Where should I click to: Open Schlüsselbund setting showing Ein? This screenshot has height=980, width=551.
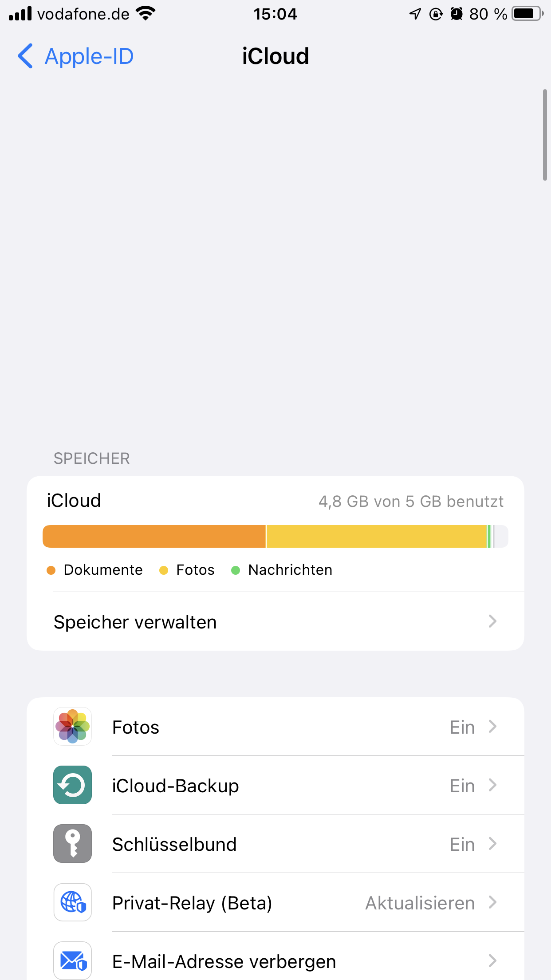click(x=462, y=845)
